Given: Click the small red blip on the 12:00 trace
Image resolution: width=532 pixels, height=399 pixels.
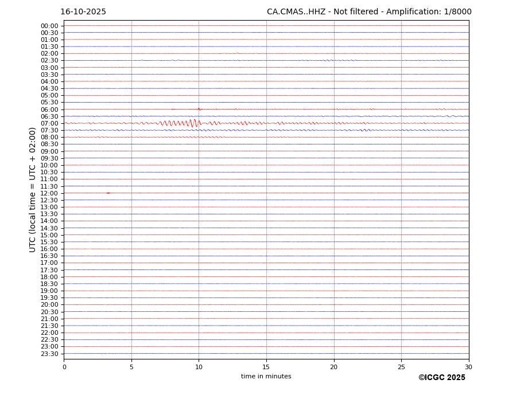Looking at the screenshot, I should 108,193.
